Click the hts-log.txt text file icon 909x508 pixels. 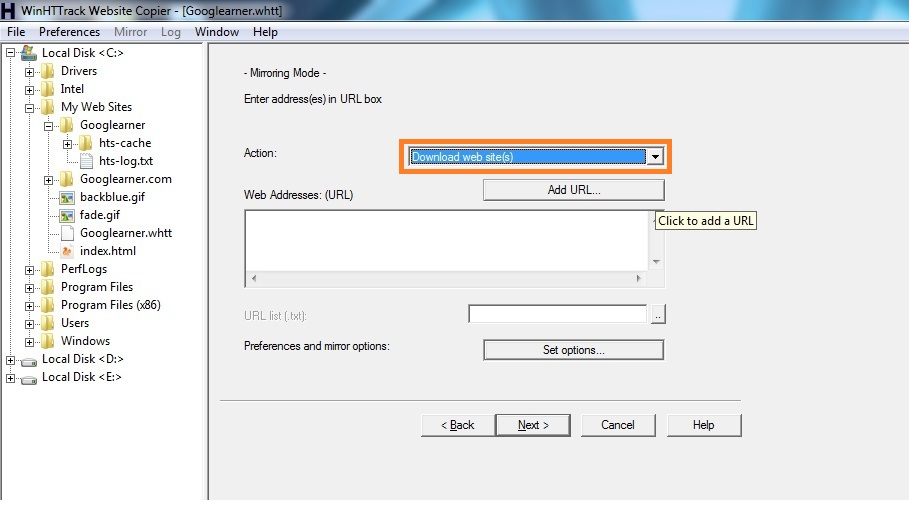pyautogui.click(x=86, y=161)
